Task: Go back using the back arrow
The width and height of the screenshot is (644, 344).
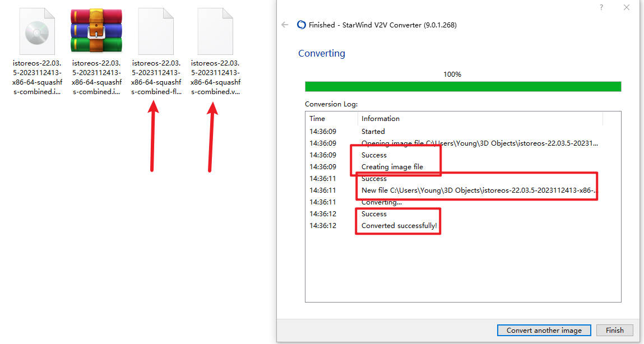Action: click(285, 25)
